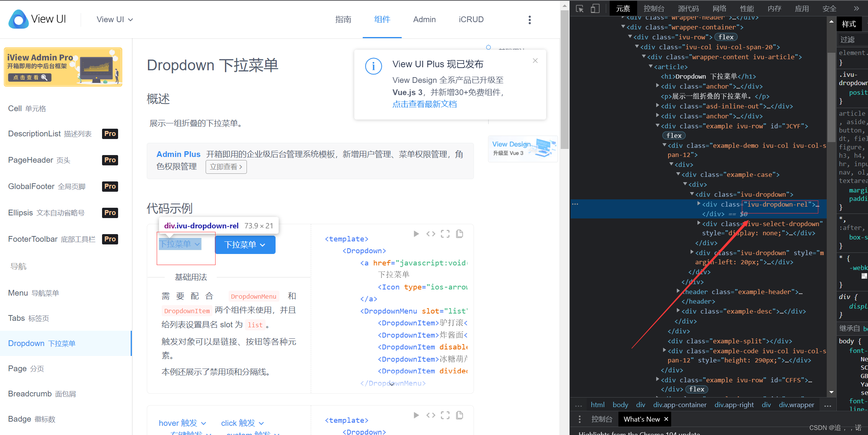Open DescriptionList 描述列表 sidebar item
The image size is (868, 435).
50,134
